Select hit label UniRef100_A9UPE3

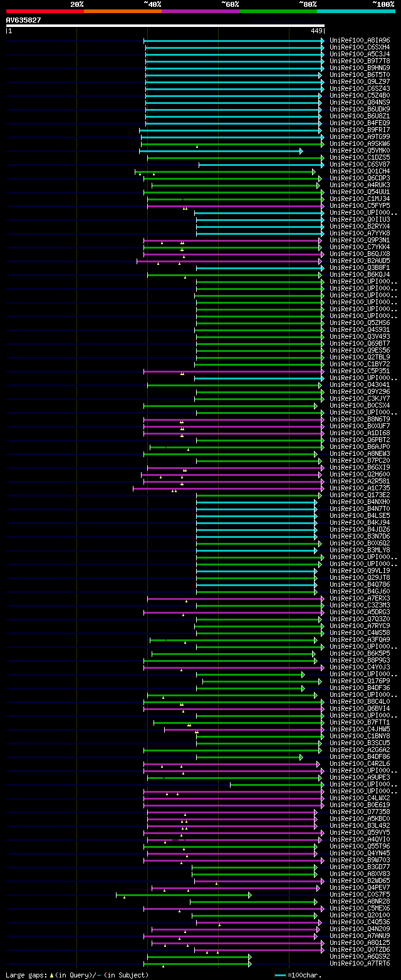(x=360, y=777)
